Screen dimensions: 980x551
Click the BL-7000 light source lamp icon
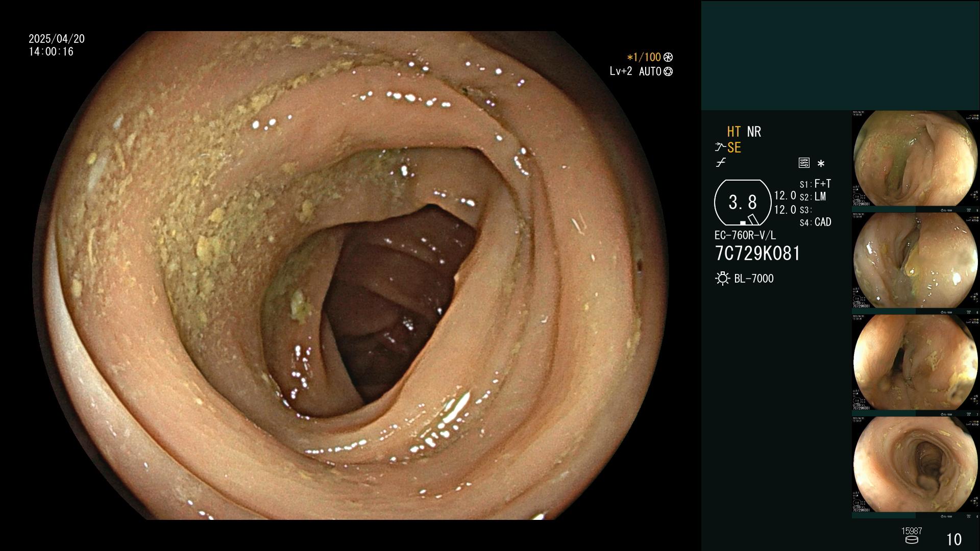(722, 279)
